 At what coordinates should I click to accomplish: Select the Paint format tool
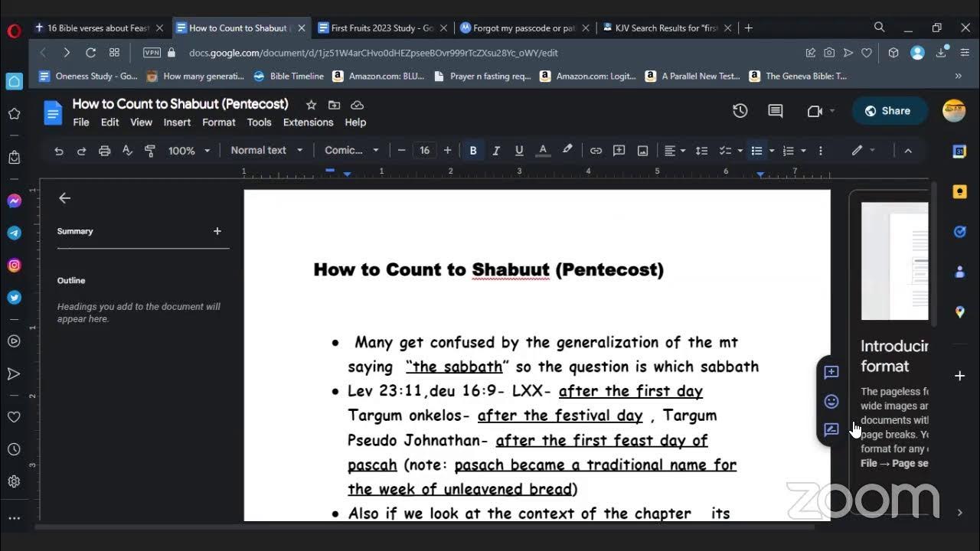[150, 151]
